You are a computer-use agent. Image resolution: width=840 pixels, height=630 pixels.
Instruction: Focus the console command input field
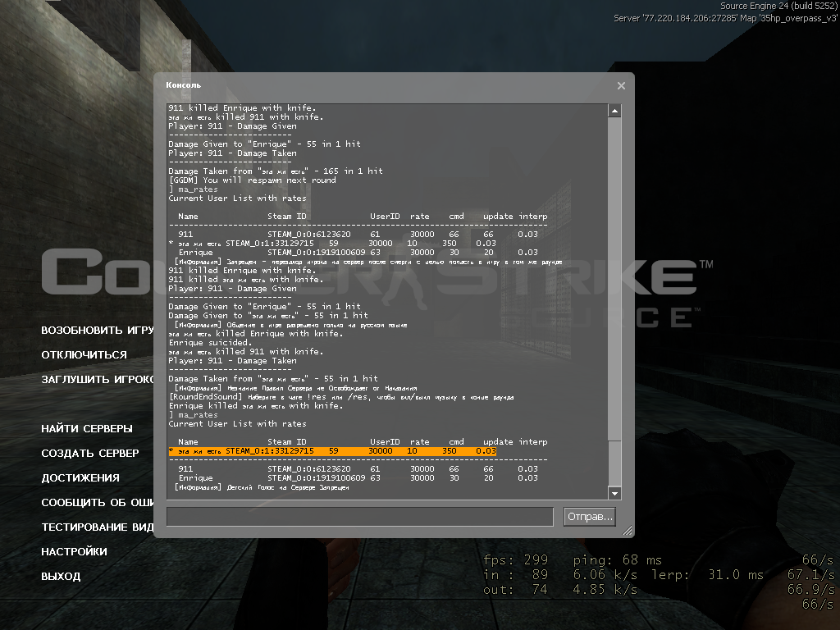click(359, 517)
